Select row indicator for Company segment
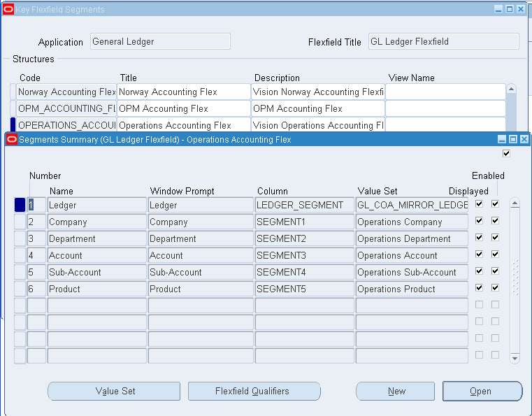532x416 pixels. pos(20,222)
